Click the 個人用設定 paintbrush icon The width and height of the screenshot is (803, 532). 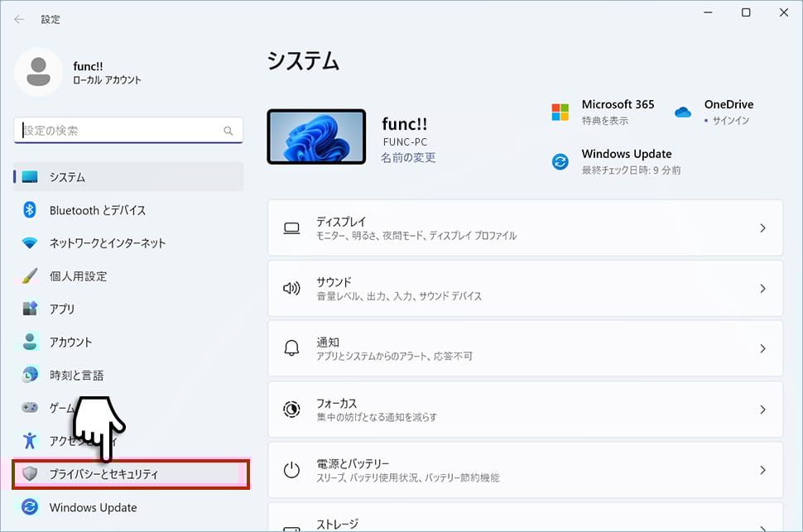coord(30,276)
